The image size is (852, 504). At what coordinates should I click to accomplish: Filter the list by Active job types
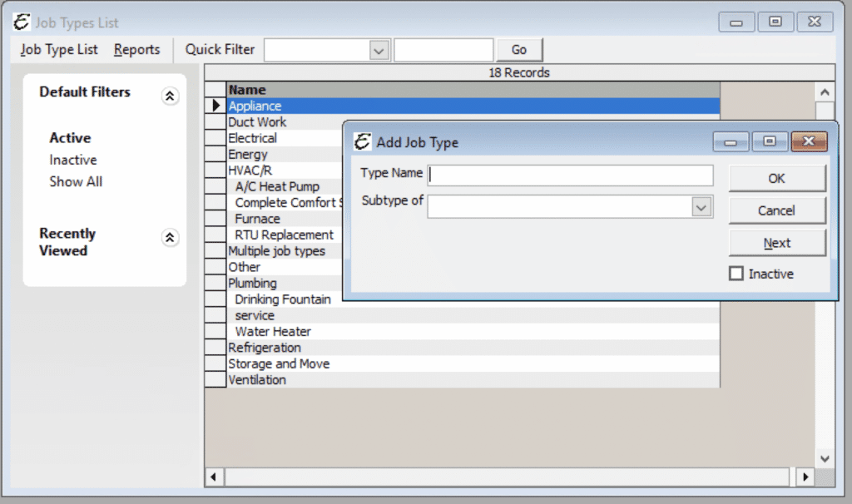tap(69, 138)
